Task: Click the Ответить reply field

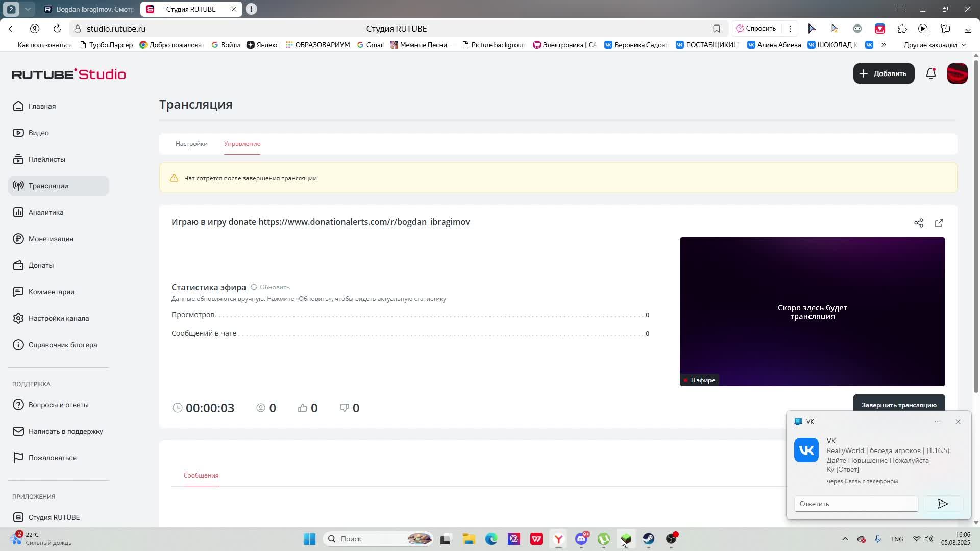Action: point(856,504)
